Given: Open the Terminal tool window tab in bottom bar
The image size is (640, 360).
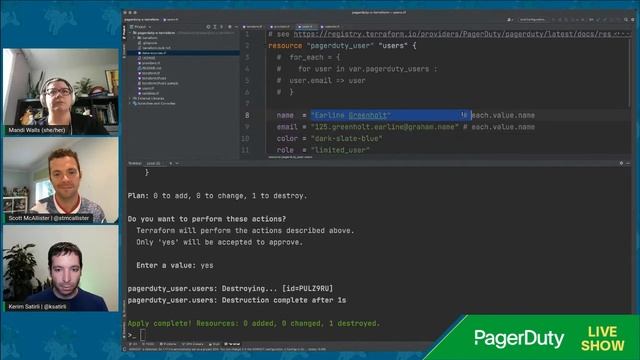Looking at the screenshot, I should [x=233, y=344].
